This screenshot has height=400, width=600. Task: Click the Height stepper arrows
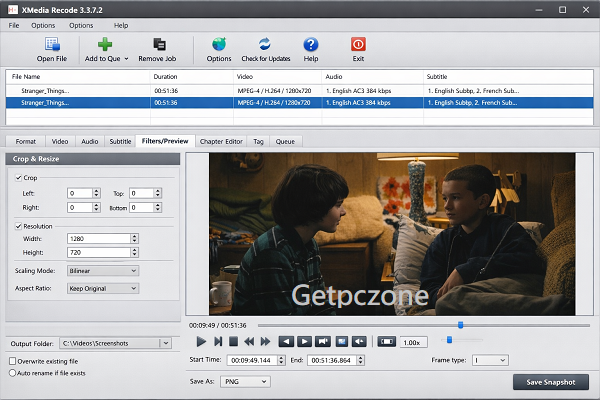coord(134,252)
